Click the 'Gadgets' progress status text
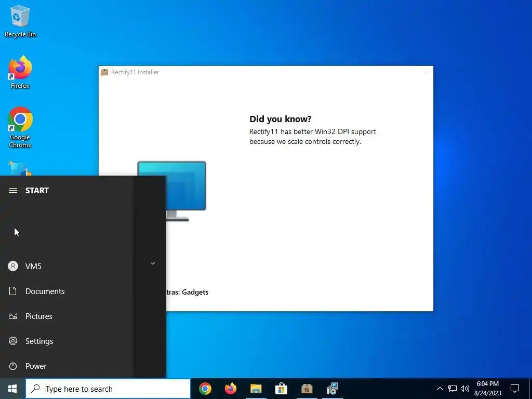 coord(195,292)
